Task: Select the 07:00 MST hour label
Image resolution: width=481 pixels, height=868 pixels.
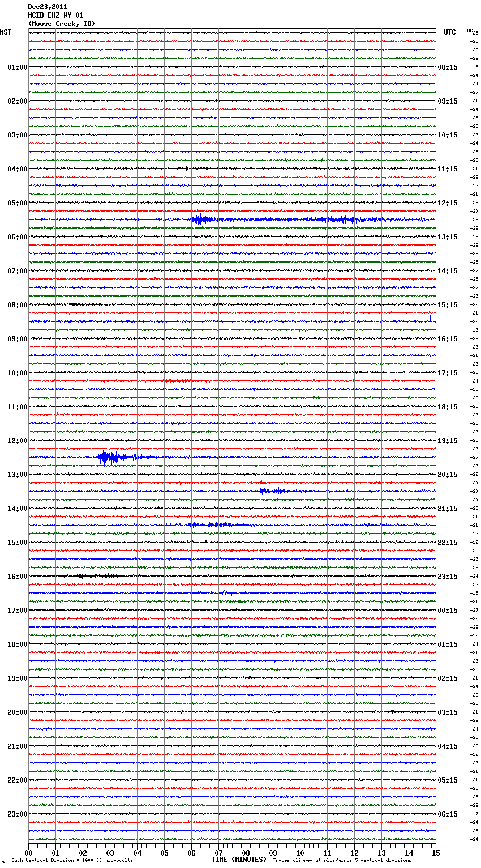Action: [18, 271]
